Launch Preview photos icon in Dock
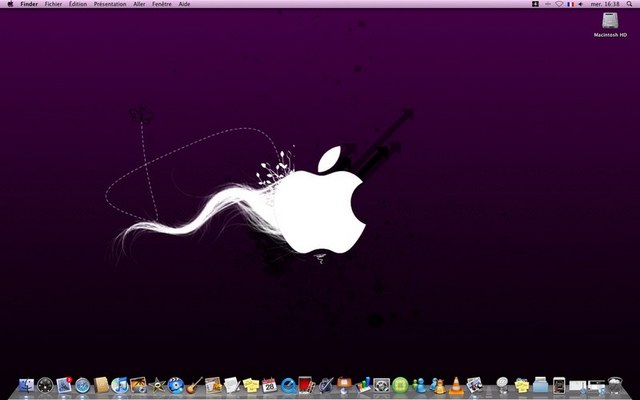 475,385
